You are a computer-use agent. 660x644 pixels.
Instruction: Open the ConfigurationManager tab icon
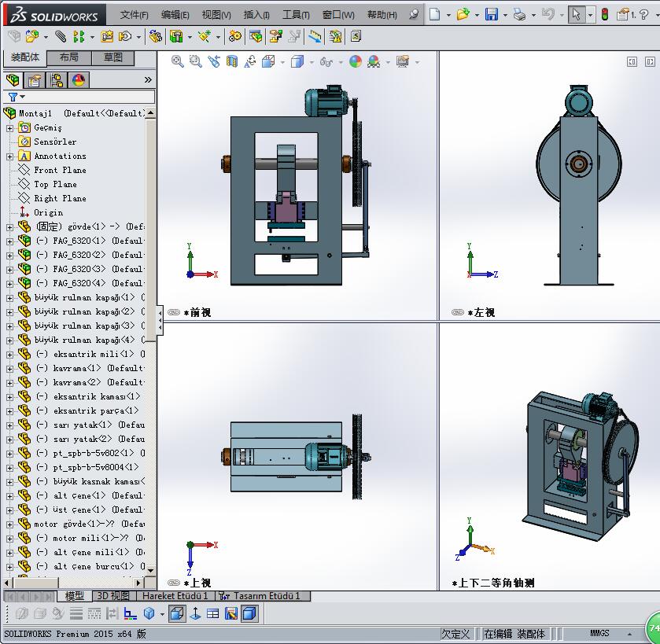[57, 79]
